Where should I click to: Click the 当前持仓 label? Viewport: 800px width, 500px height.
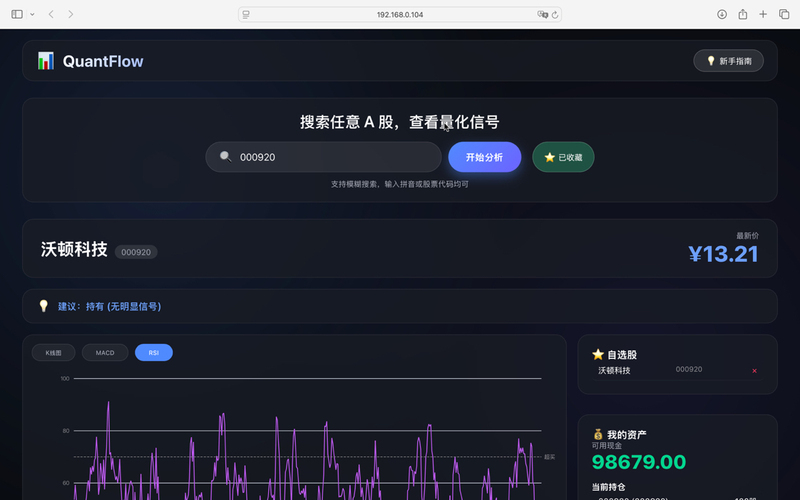tap(608, 487)
